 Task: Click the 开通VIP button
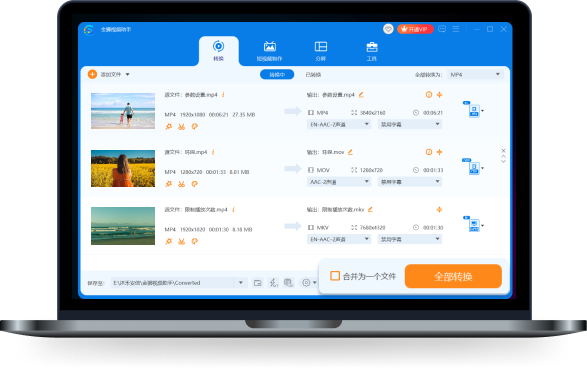coord(415,29)
